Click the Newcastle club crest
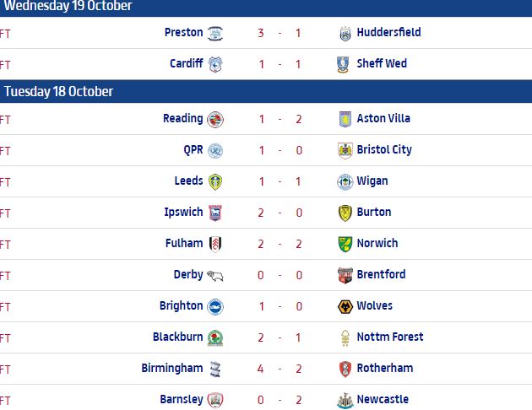This screenshot has width=532, height=410. [x=345, y=400]
